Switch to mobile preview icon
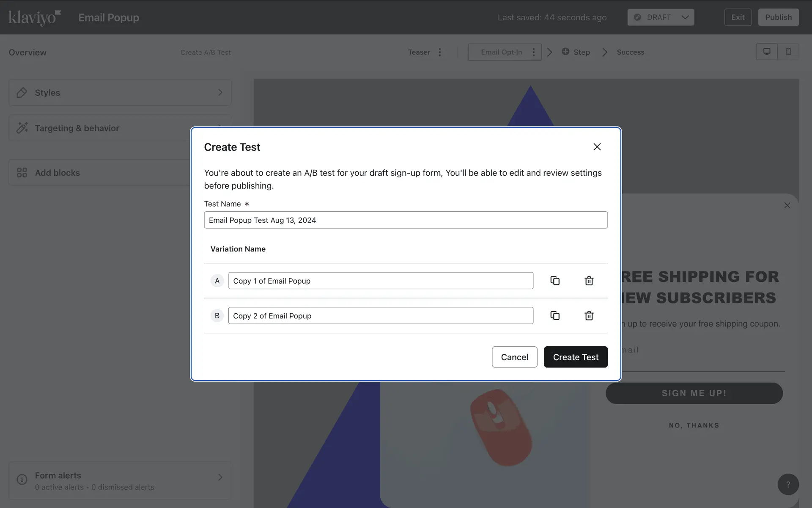 point(788,52)
